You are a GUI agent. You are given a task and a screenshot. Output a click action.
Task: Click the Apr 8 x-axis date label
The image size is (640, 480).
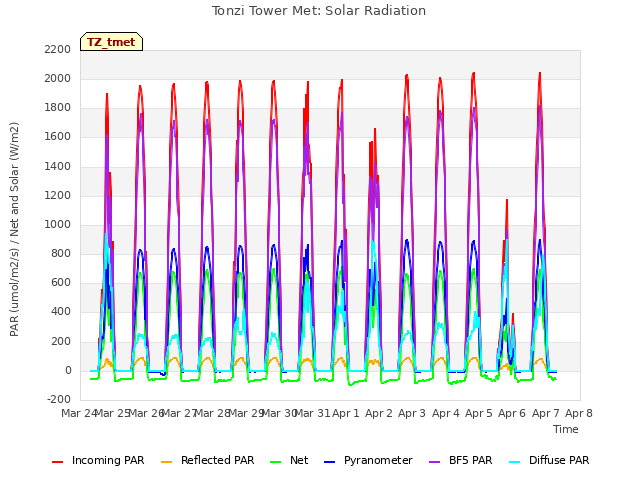pyautogui.click(x=579, y=413)
